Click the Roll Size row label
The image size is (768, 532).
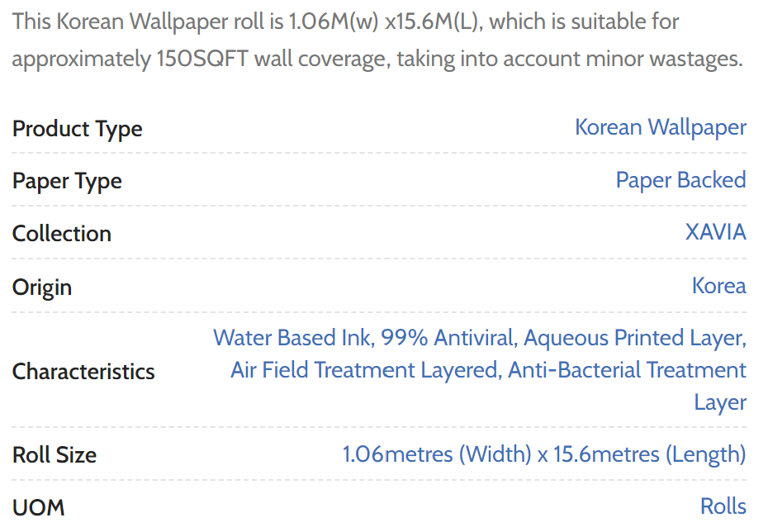55,454
